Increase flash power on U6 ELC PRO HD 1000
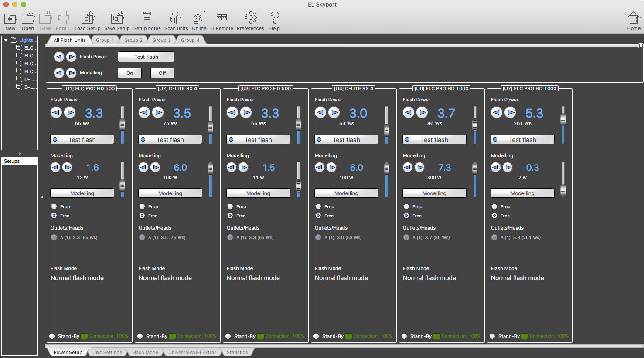Viewport: 644px width, 358px height. 422,113
